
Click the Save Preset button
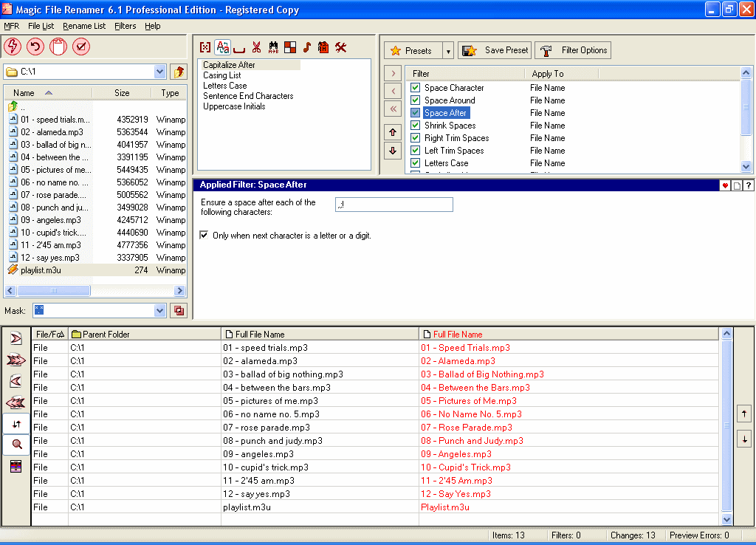495,51
